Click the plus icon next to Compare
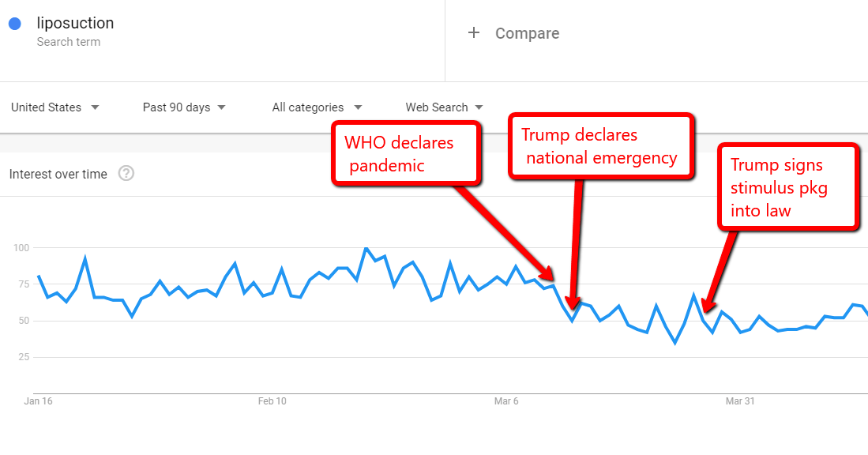868x455 pixels. (x=474, y=33)
